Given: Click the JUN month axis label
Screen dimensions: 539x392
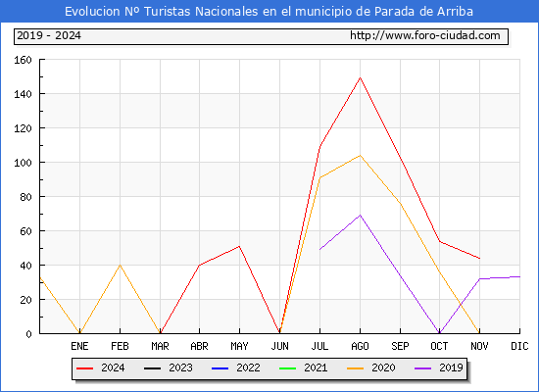Looking at the screenshot, I should [x=280, y=346].
